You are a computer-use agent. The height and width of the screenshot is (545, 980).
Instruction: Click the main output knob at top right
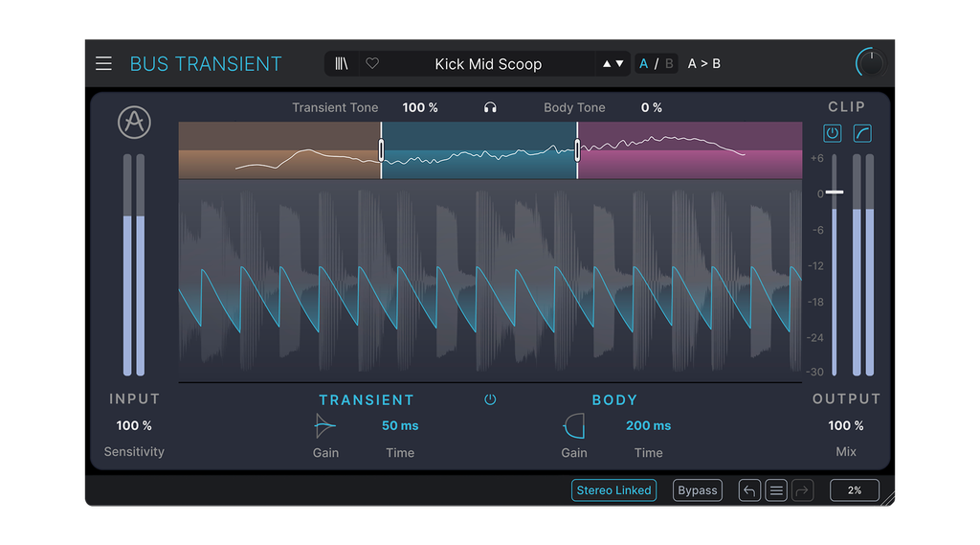point(871,62)
